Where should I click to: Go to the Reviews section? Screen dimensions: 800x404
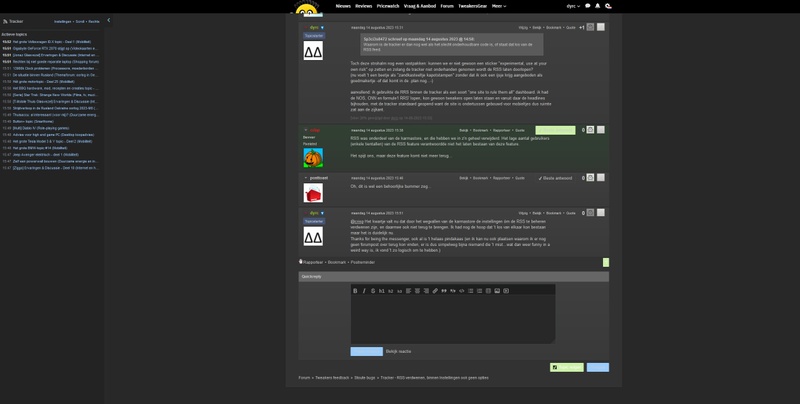pos(364,6)
